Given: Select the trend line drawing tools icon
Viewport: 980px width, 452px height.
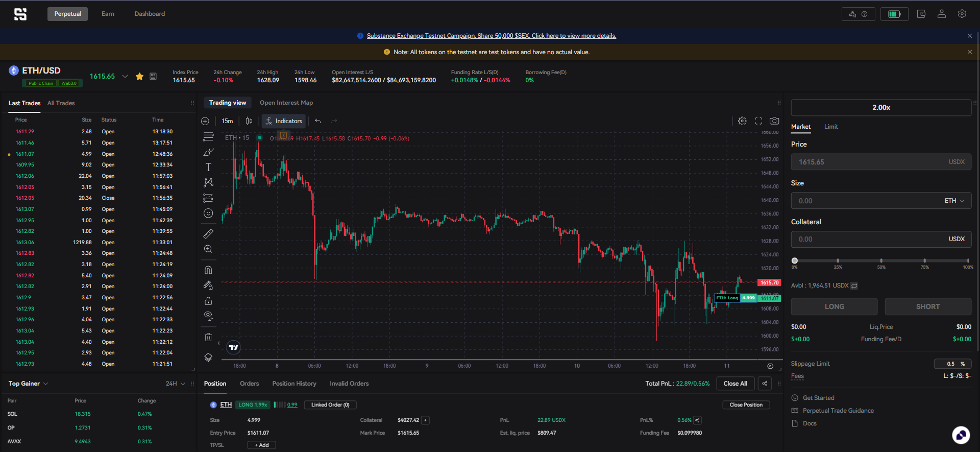Looking at the screenshot, I should (x=208, y=136).
